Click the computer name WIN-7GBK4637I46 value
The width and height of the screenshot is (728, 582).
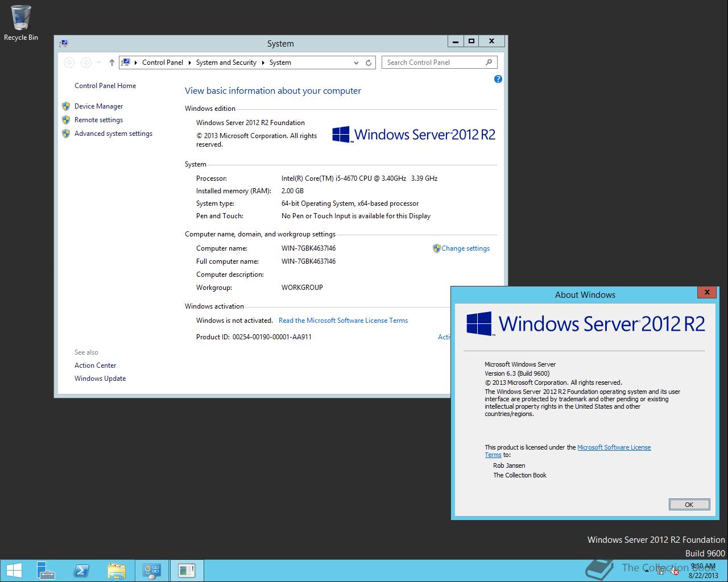tap(308, 248)
